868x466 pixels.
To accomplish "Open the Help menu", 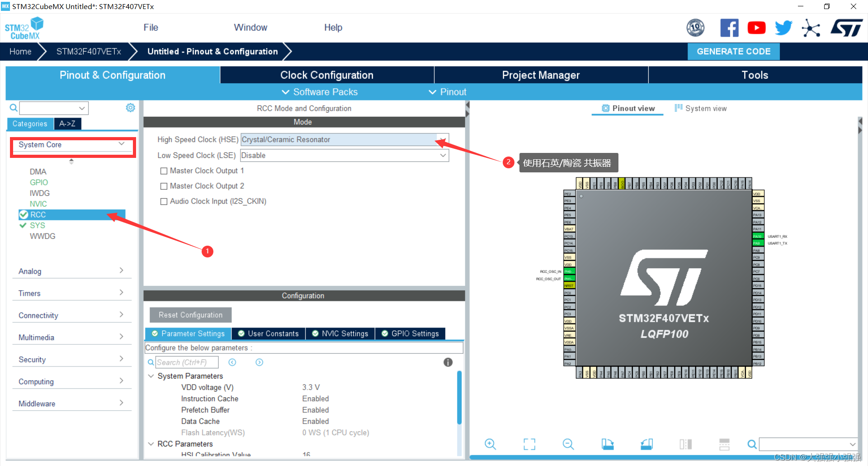I will pos(333,28).
